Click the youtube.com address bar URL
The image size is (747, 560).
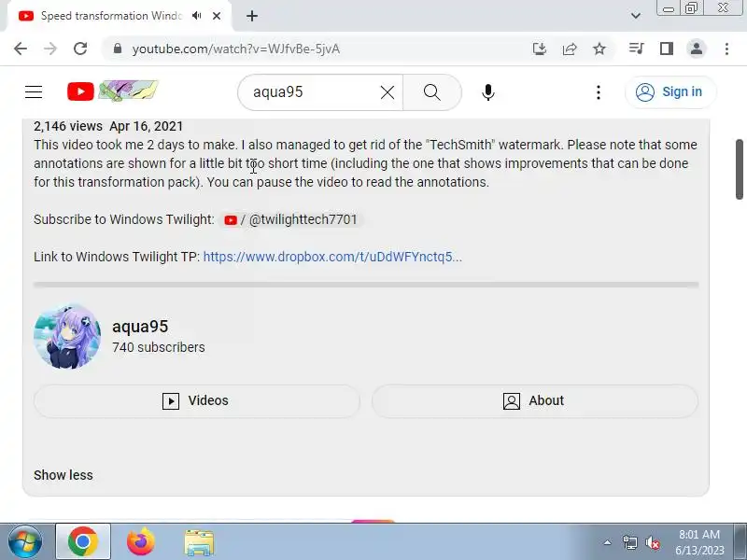236,49
